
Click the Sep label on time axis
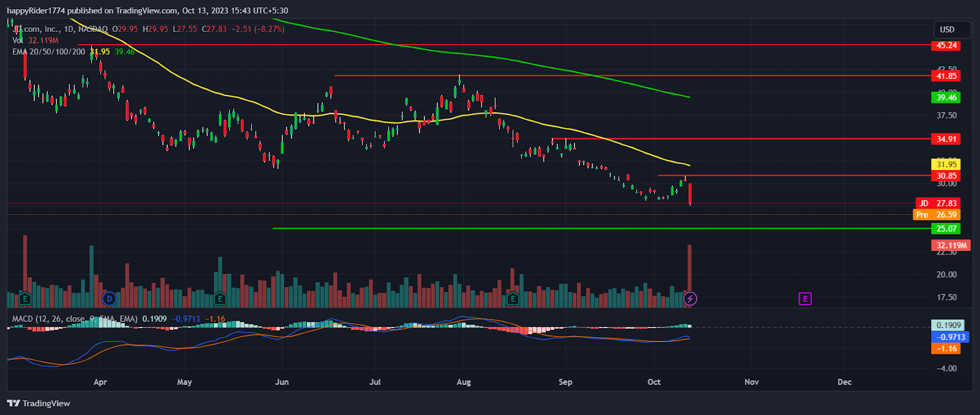tap(565, 382)
